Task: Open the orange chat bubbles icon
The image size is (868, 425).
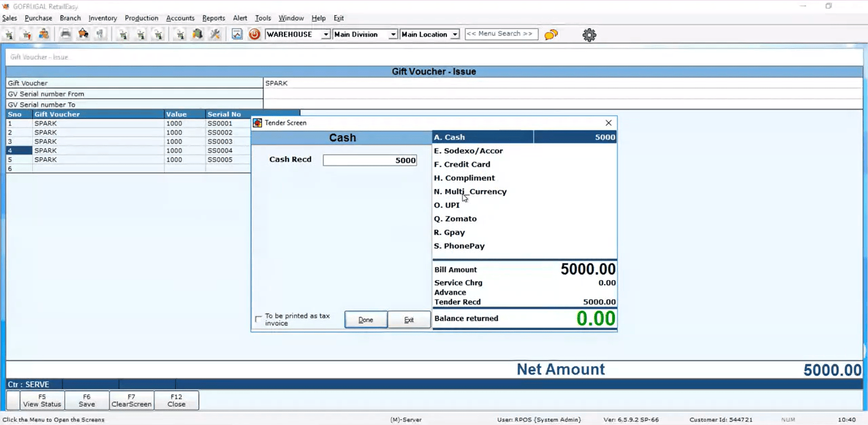Action: pyautogui.click(x=551, y=34)
